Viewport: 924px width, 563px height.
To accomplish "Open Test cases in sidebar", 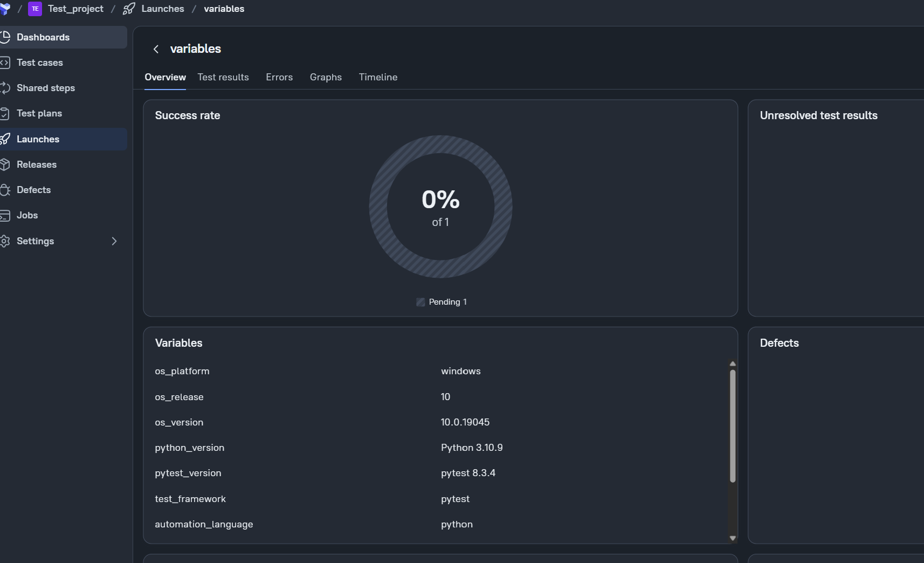I will point(63,63).
